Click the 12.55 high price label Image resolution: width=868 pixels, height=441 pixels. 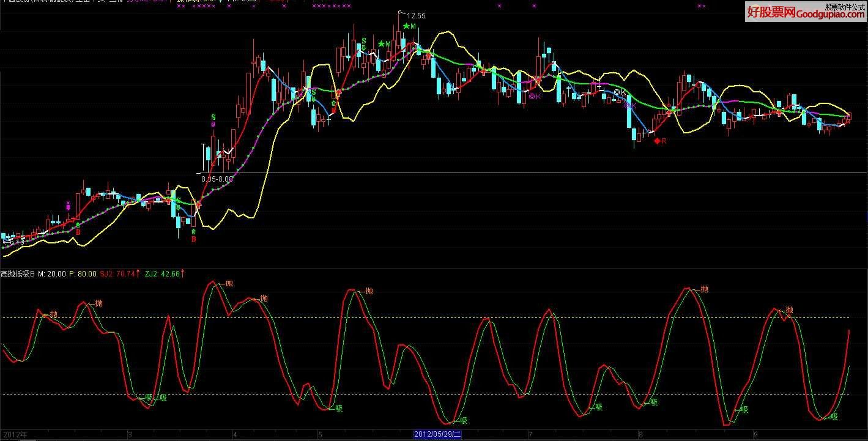coord(416,16)
